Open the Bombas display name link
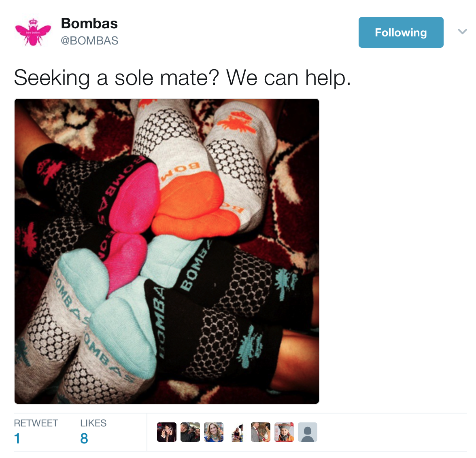476x458 pixels. pos(89,23)
